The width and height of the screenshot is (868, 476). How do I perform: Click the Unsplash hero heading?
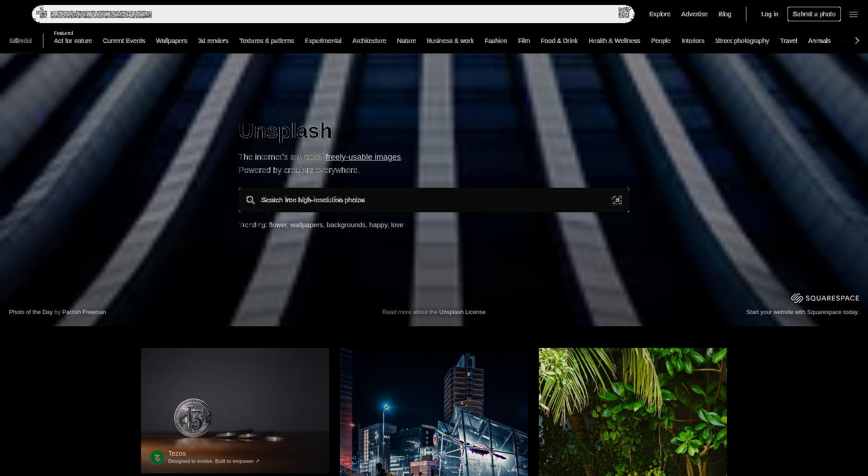click(x=285, y=131)
